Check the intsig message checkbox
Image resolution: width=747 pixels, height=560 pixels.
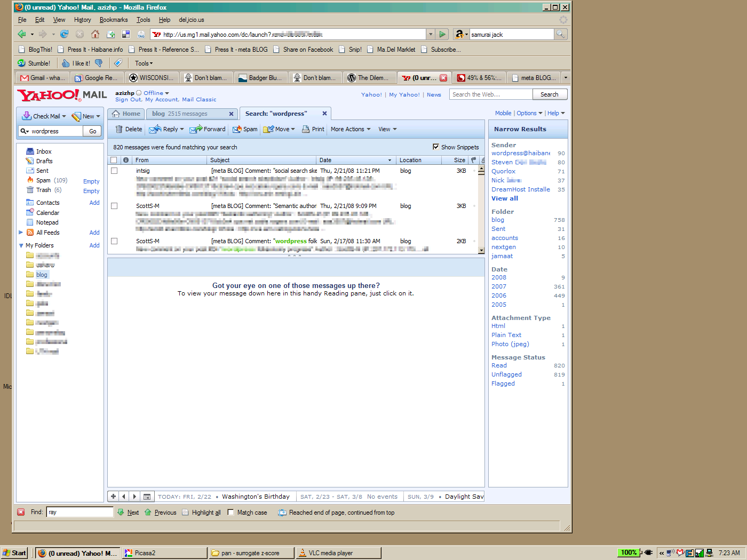(114, 171)
